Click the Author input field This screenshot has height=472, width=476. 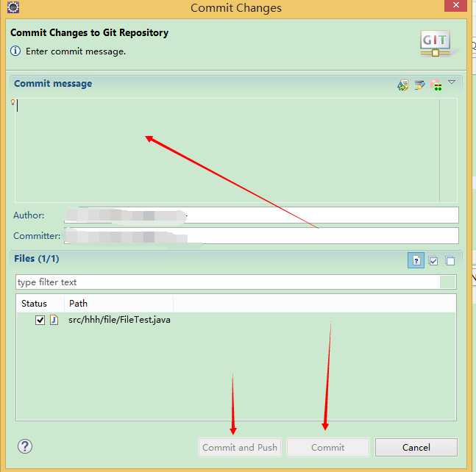pyautogui.click(x=261, y=215)
